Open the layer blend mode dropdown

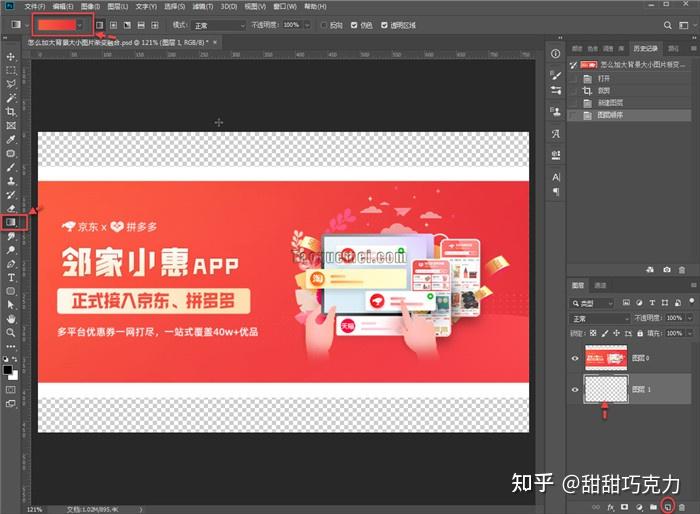pos(600,318)
